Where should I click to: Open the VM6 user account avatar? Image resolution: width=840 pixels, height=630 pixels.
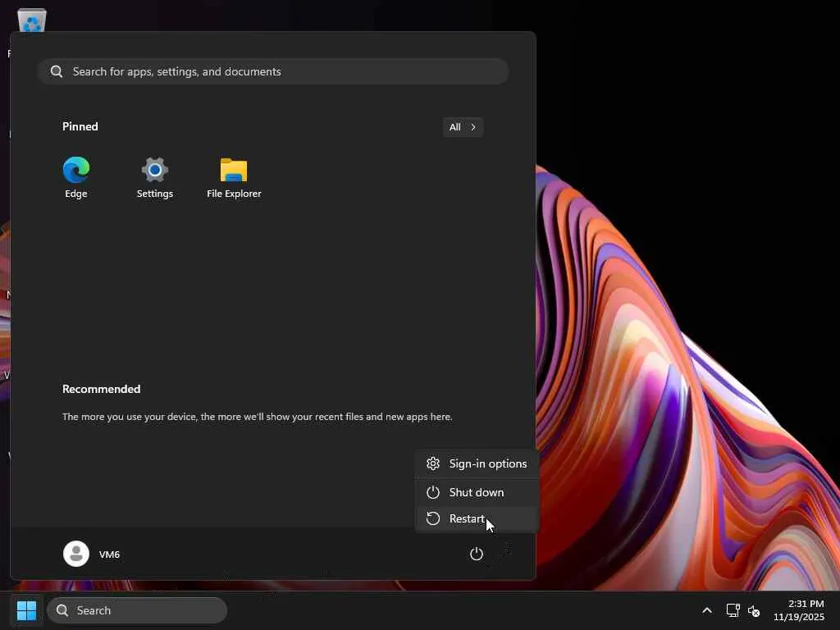click(x=76, y=554)
